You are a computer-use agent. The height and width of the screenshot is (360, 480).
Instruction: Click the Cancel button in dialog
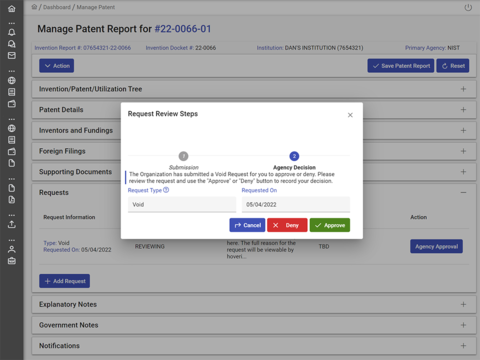247,225
